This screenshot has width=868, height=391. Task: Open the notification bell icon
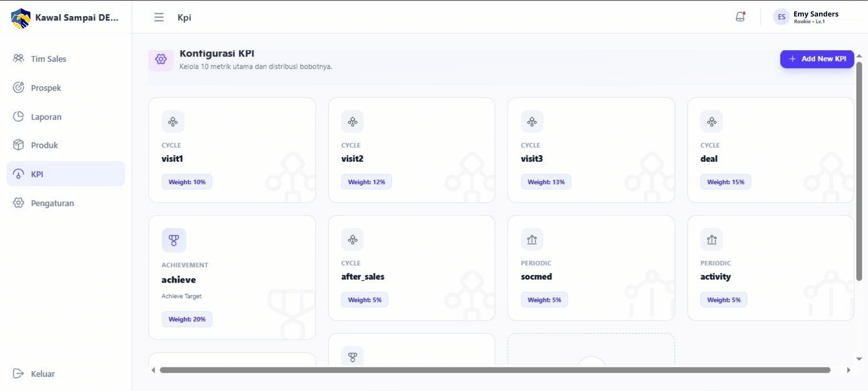pyautogui.click(x=740, y=17)
